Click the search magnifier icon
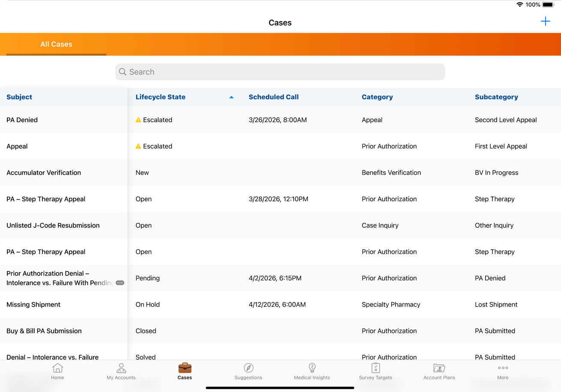The image size is (561, 392). 123,72
